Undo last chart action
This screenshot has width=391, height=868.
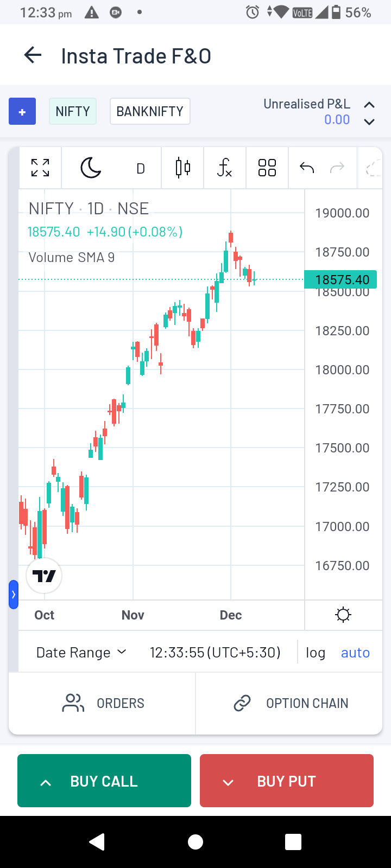coord(307,168)
